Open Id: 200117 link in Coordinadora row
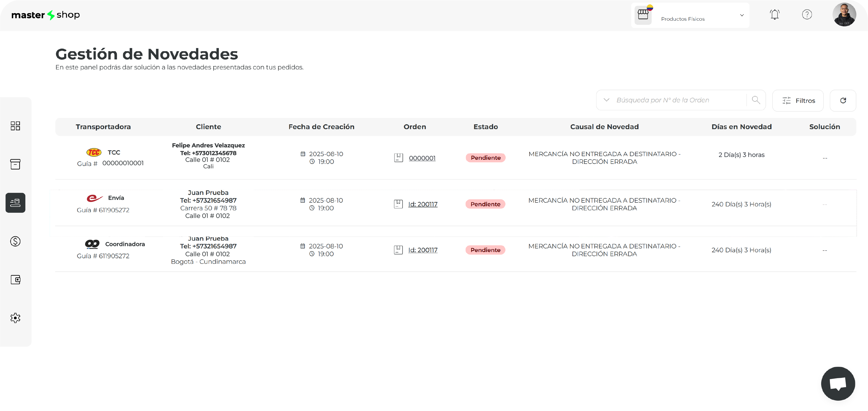The width and height of the screenshot is (868, 411). click(423, 250)
